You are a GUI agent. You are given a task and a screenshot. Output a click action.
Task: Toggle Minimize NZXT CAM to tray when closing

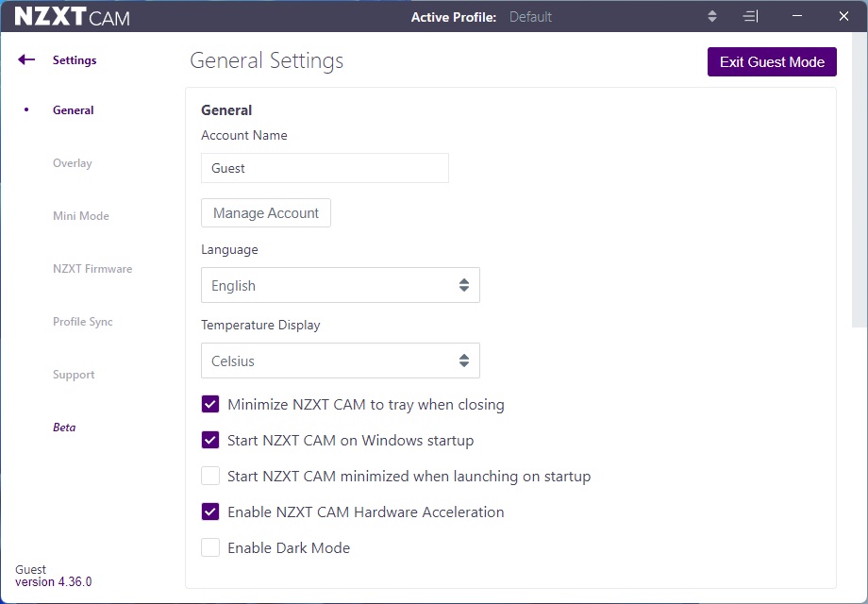point(210,405)
